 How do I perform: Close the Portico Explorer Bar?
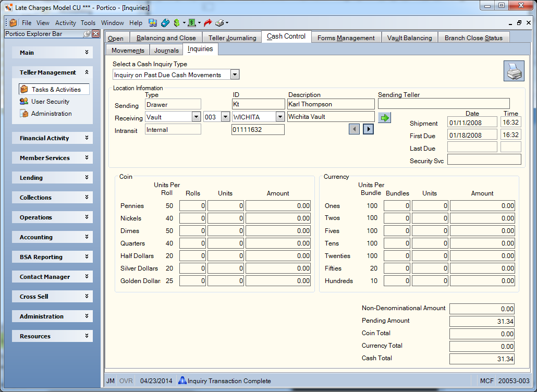coord(96,33)
